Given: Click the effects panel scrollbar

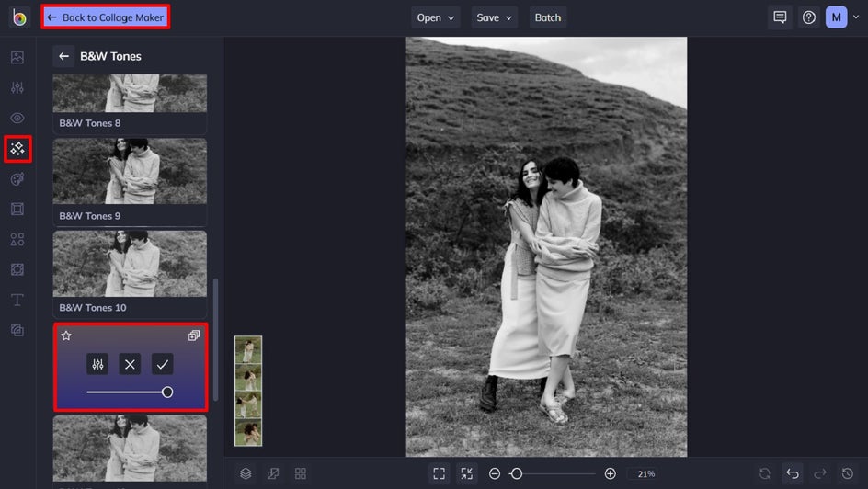Looking at the screenshot, I should pos(215,339).
